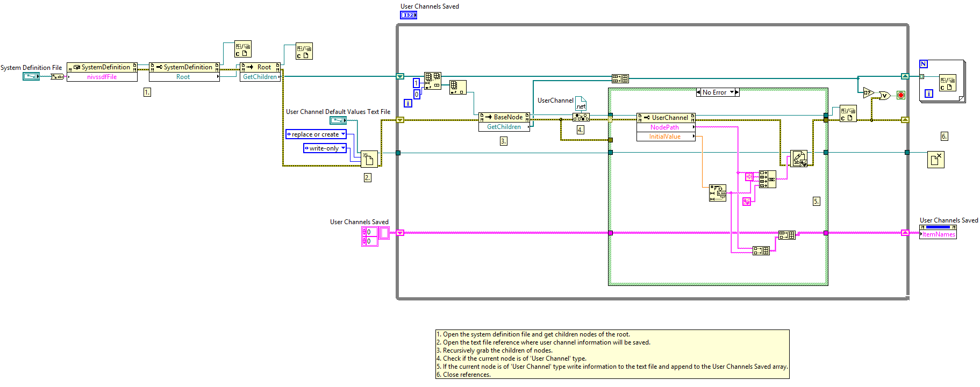Click the Close Reference icon inside the For Loop

[x=948, y=83]
